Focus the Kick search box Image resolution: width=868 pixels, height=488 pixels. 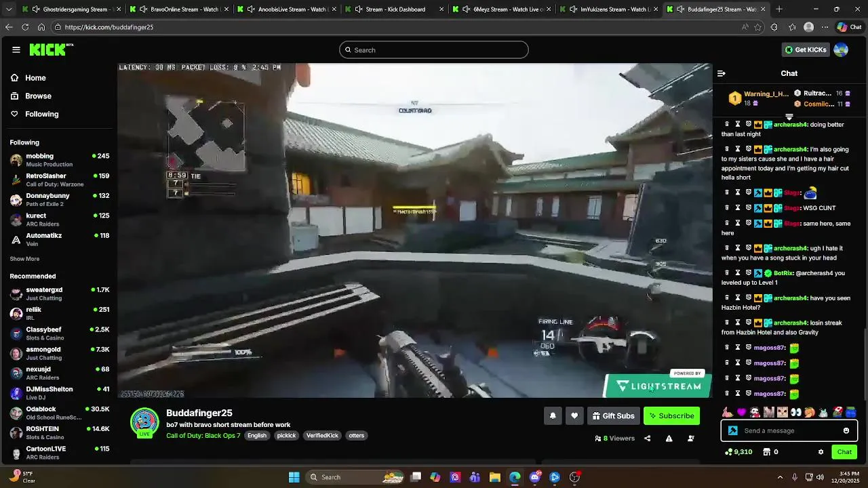tap(434, 49)
